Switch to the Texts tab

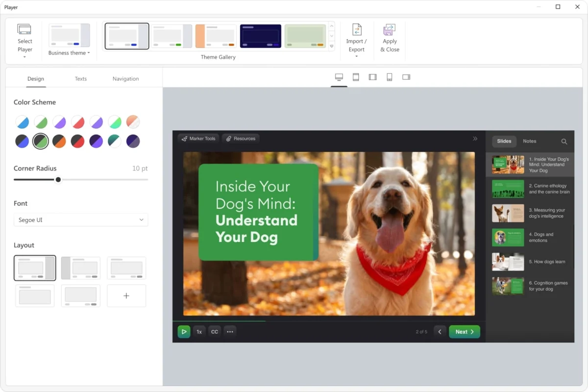coord(81,78)
